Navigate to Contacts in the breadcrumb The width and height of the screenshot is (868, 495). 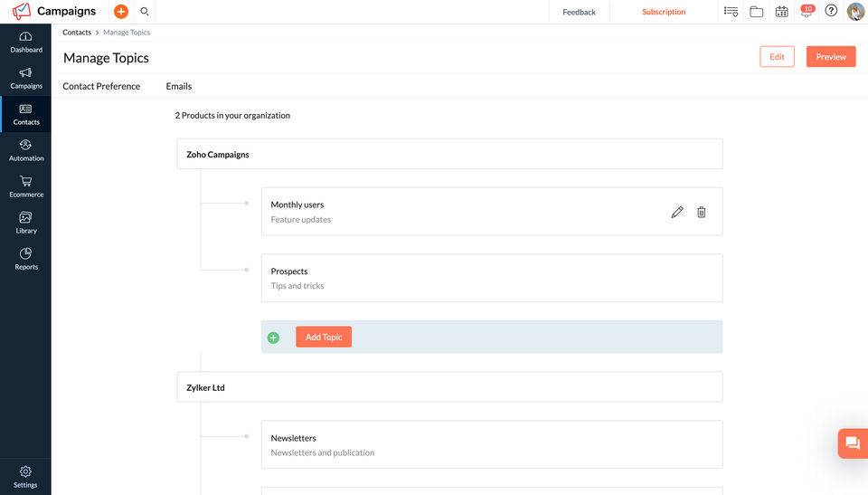pyautogui.click(x=77, y=33)
